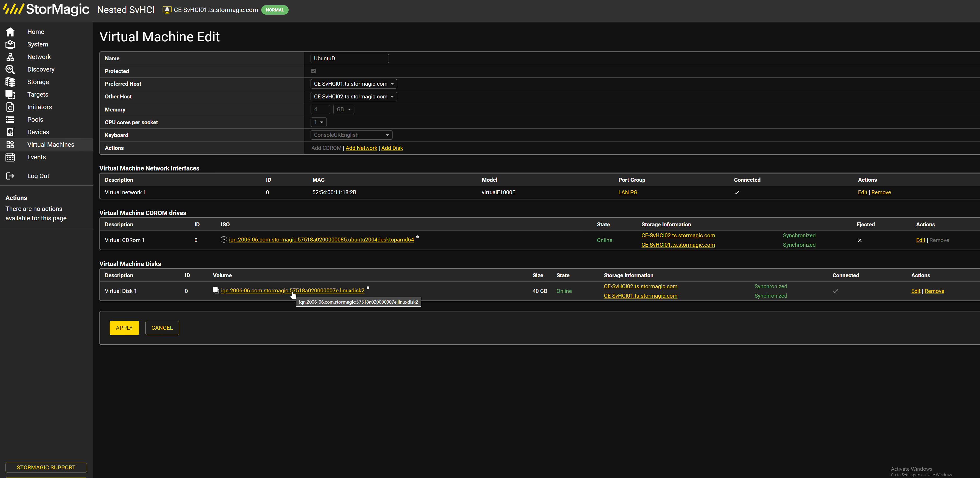980x478 pixels.
Task: Open Keyboard ConsoleUKEnglish dropdown
Action: click(351, 135)
